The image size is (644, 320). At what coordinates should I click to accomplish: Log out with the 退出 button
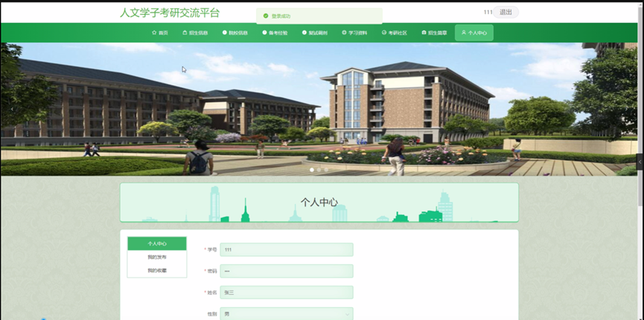(x=506, y=13)
